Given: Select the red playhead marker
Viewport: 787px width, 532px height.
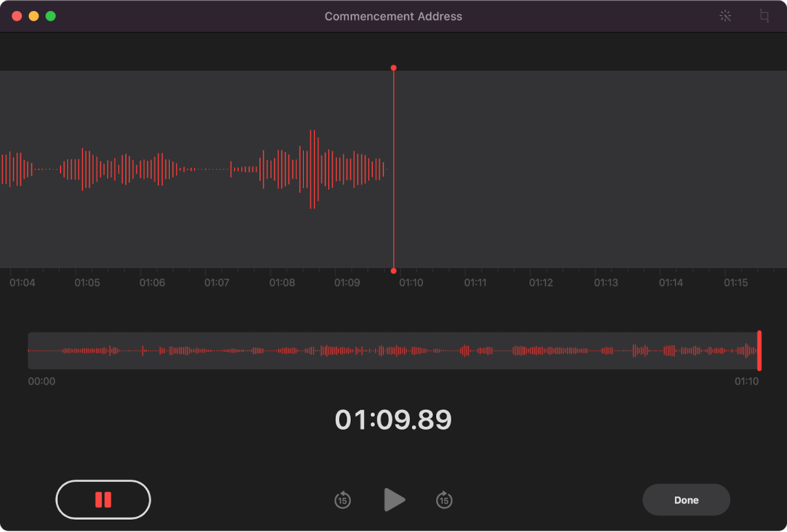Looking at the screenshot, I should [393, 67].
